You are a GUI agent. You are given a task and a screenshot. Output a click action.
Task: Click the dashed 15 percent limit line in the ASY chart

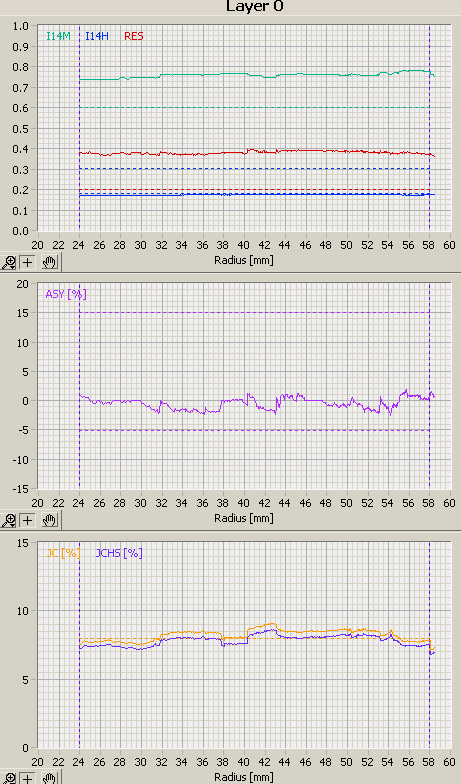click(254, 312)
